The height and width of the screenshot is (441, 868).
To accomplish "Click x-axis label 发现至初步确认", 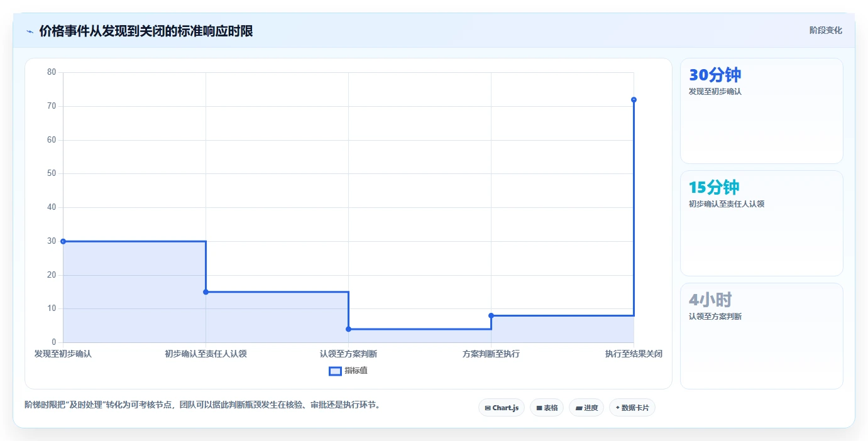I will coord(63,354).
